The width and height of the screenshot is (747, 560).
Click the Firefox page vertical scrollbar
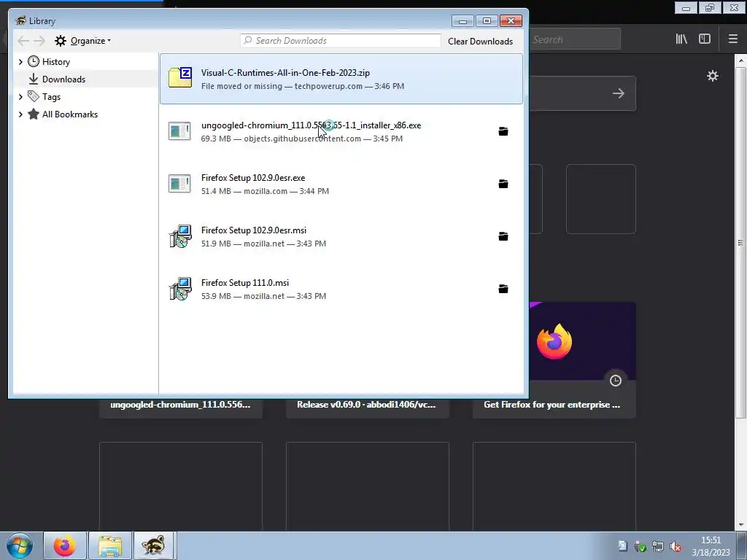point(740,243)
